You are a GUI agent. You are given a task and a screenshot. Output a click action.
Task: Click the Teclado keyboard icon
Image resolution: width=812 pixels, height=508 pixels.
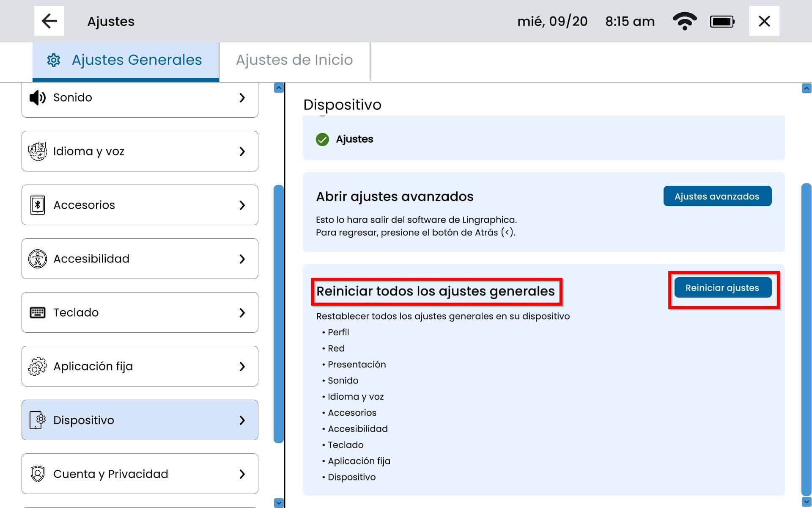coord(37,312)
